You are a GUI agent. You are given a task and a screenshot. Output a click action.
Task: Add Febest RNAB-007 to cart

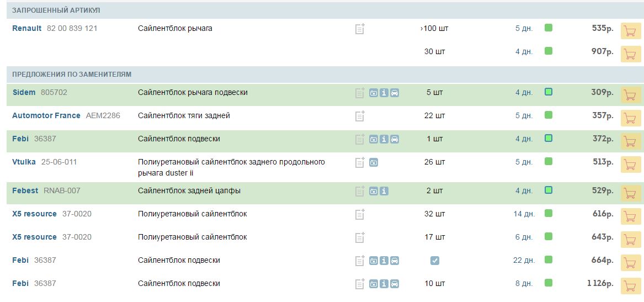[x=630, y=193]
